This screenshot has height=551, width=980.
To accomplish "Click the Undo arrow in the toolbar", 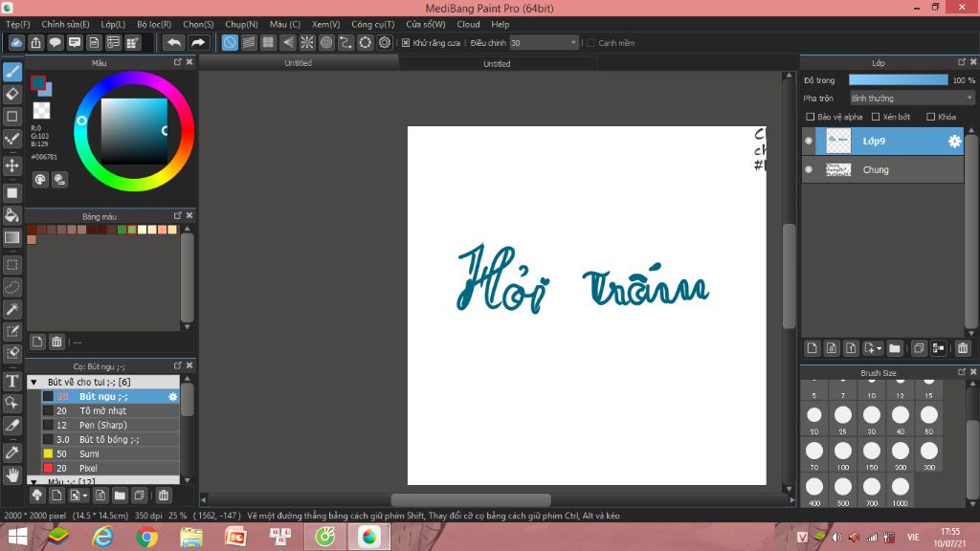I will pos(174,42).
